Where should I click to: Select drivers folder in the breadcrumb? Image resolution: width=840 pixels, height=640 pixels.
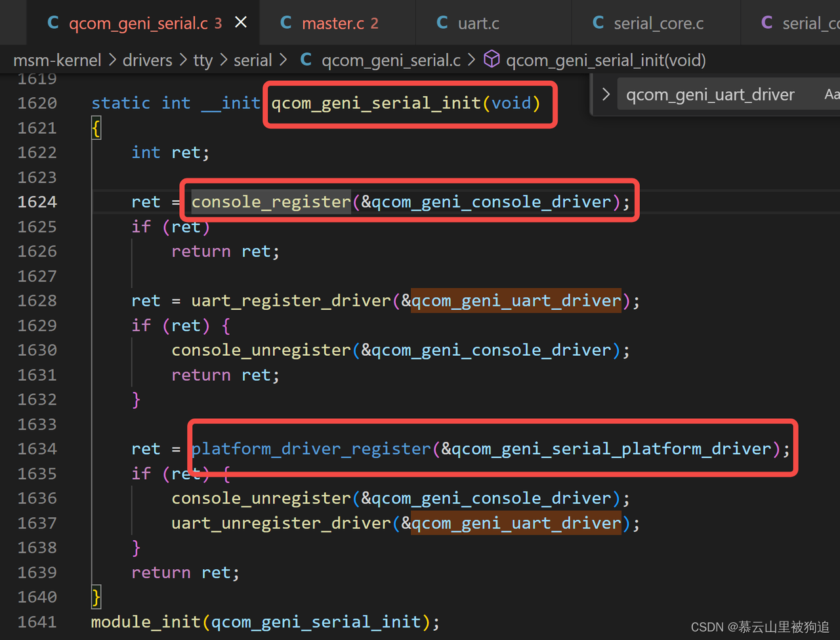147,60
